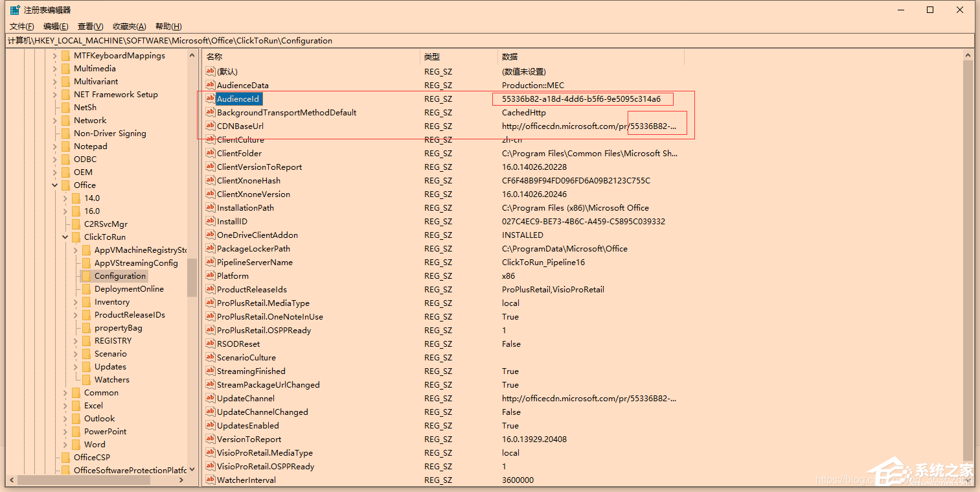This screenshot has width=980, height=492.
Task: Open the 收藏夹(A) menu
Action: pyautogui.click(x=129, y=27)
